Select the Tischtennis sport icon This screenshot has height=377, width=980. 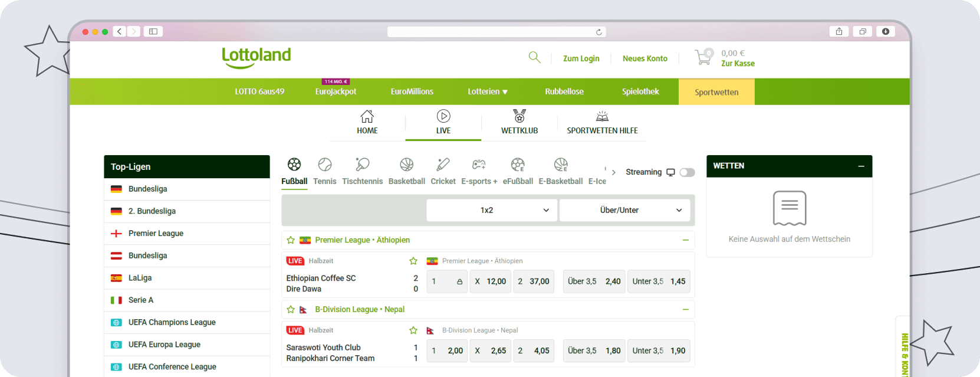[363, 164]
